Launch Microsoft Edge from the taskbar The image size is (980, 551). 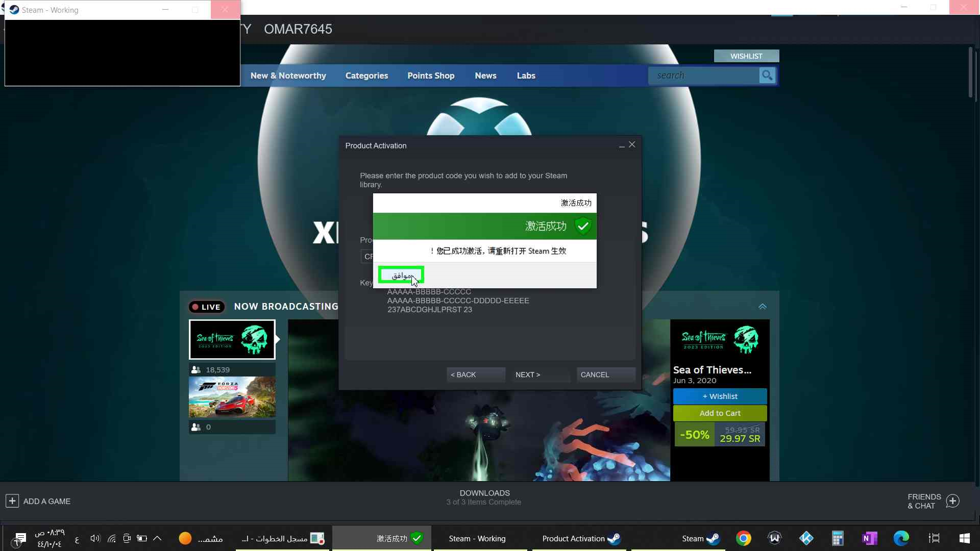pos(901,538)
